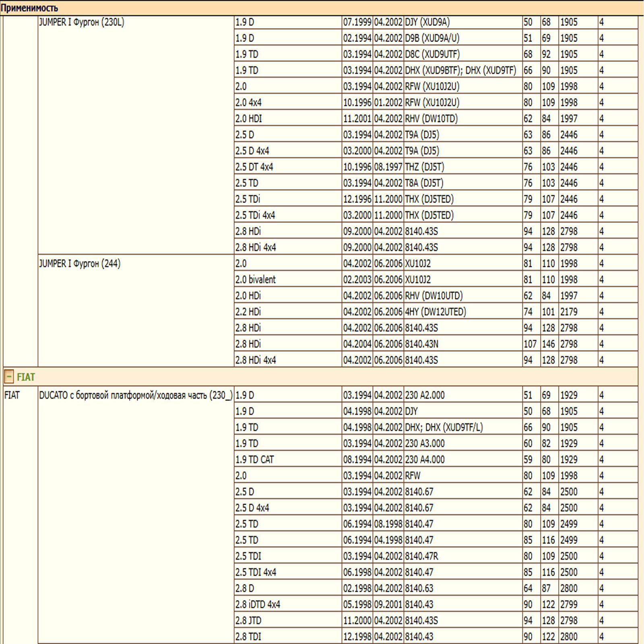Click kW value 107 in 8140.43N row
This screenshot has height=644, width=644.
531,344
